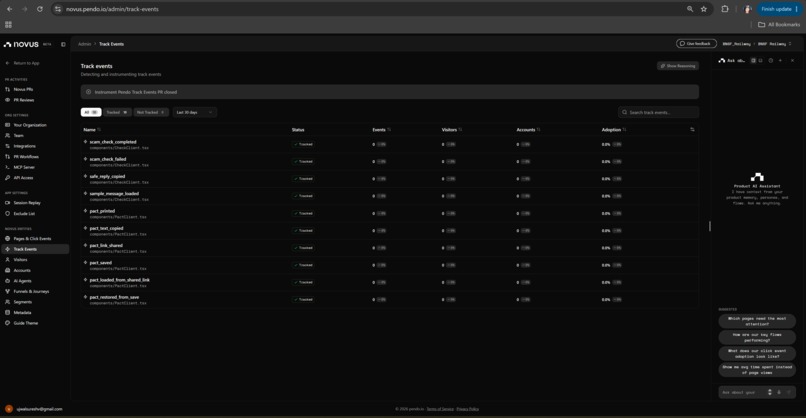806x418 pixels.
Task: Open the scam_check_failed event row
Action: pyautogui.click(x=390, y=161)
